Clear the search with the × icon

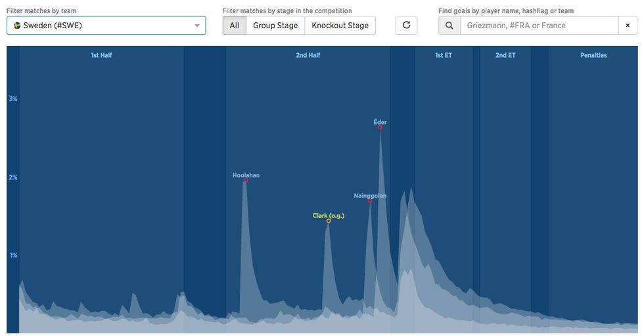click(628, 26)
